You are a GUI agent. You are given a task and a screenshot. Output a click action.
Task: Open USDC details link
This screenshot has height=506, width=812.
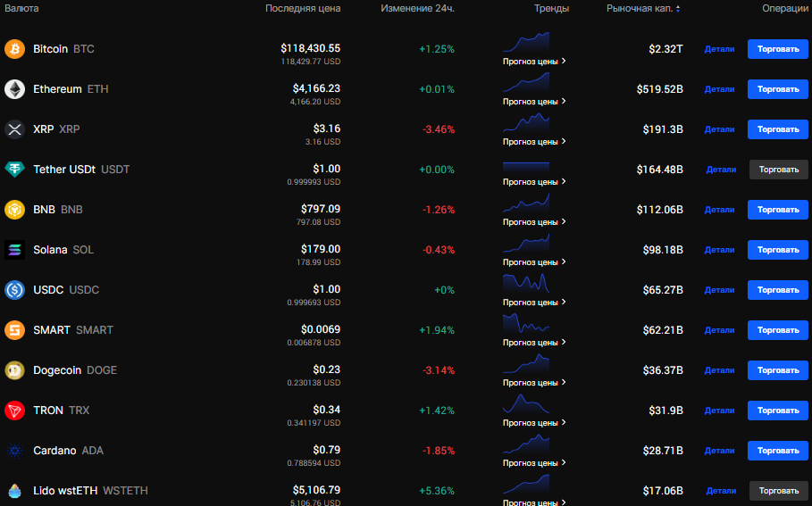719,290
